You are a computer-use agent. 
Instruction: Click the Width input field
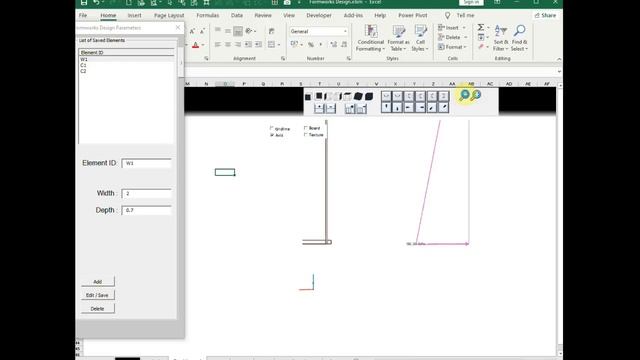(147, 193)
